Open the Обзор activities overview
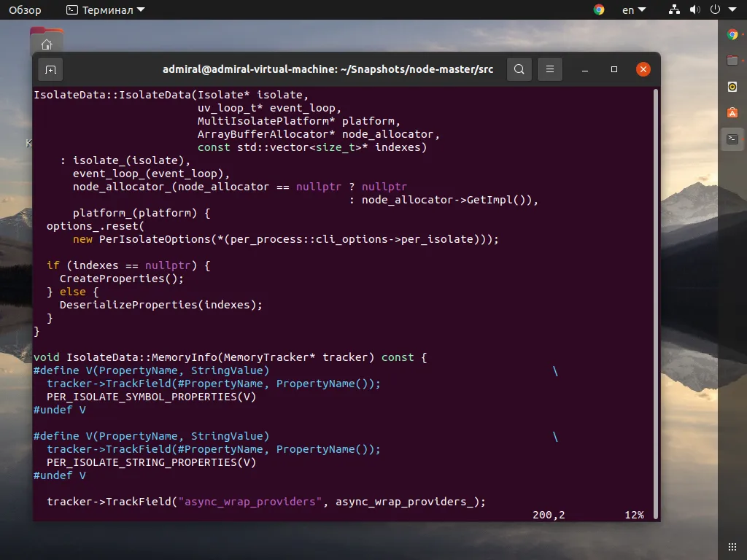The image size is (747, 560). click(x=26, y=9)
